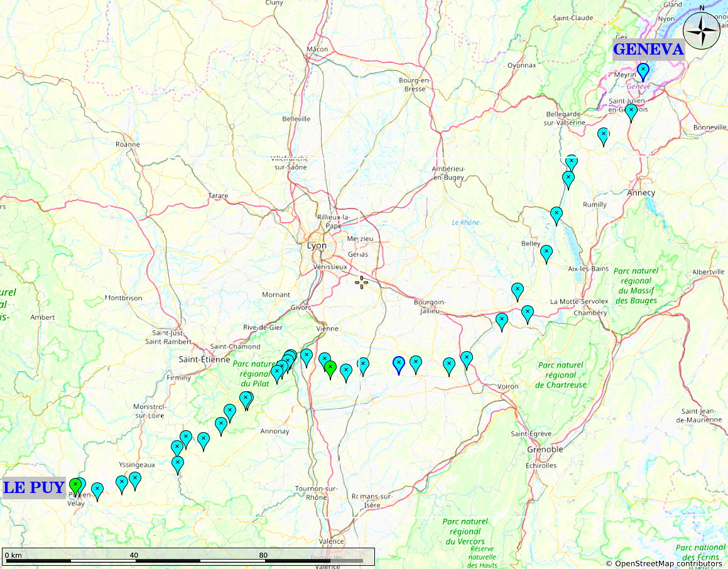Image resolution: width=728 pixels, height=569 pixels.
Task: Click the Albertville town label
Action: point(708,272)
